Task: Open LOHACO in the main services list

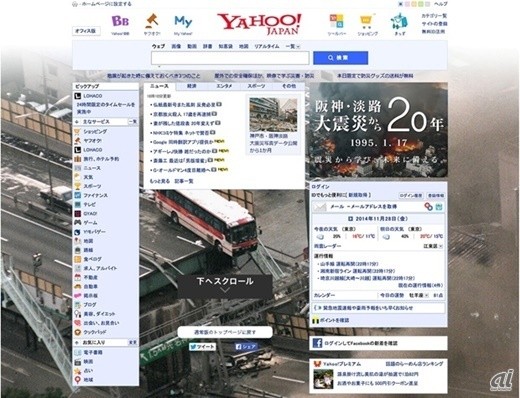Action: pyautogui.click(x=93, y=150)
